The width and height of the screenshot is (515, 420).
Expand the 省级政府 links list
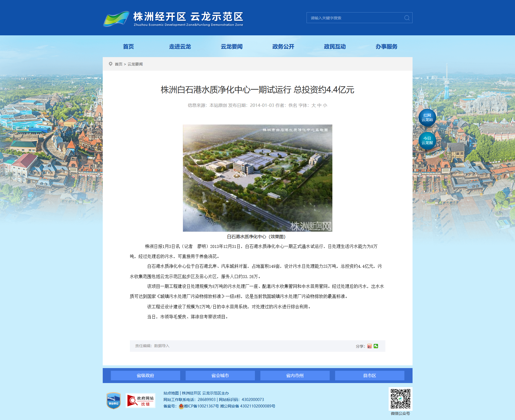(x=145, y=375)
